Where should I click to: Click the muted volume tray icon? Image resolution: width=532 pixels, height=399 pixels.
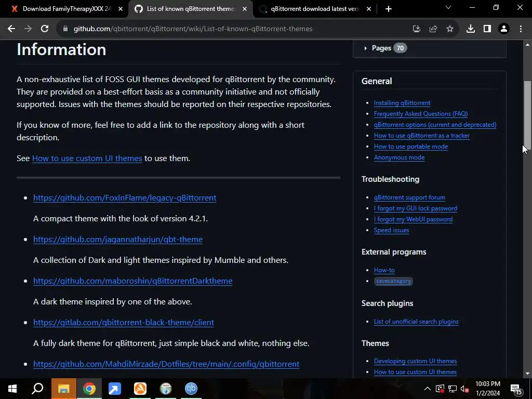[x=465, y=389]
